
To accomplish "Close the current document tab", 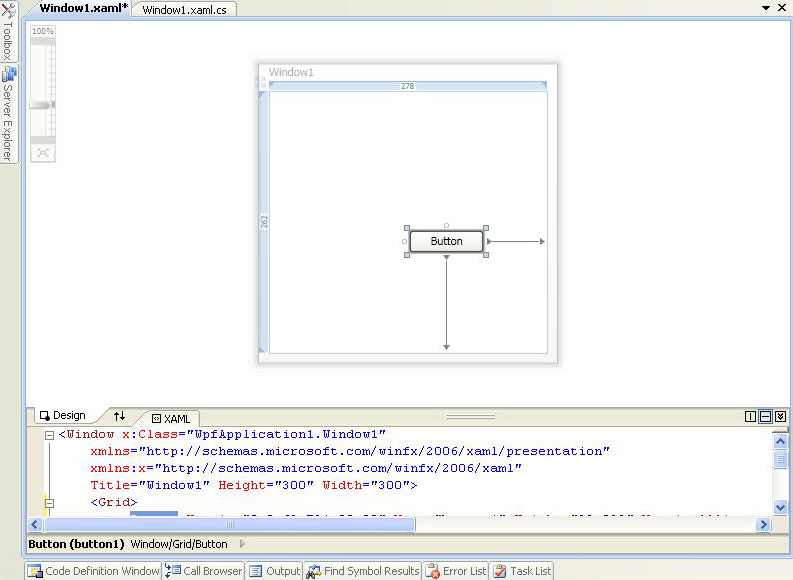I will tap(782, 8).
